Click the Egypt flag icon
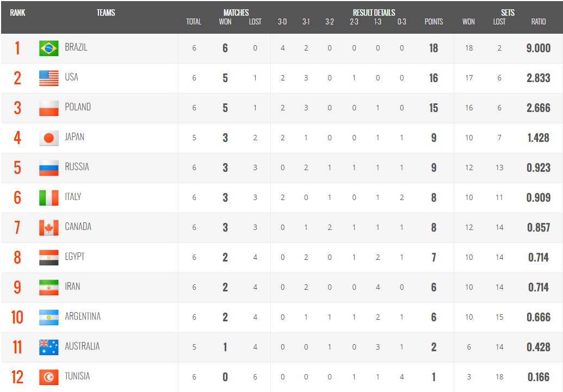 tap(49, 258)
